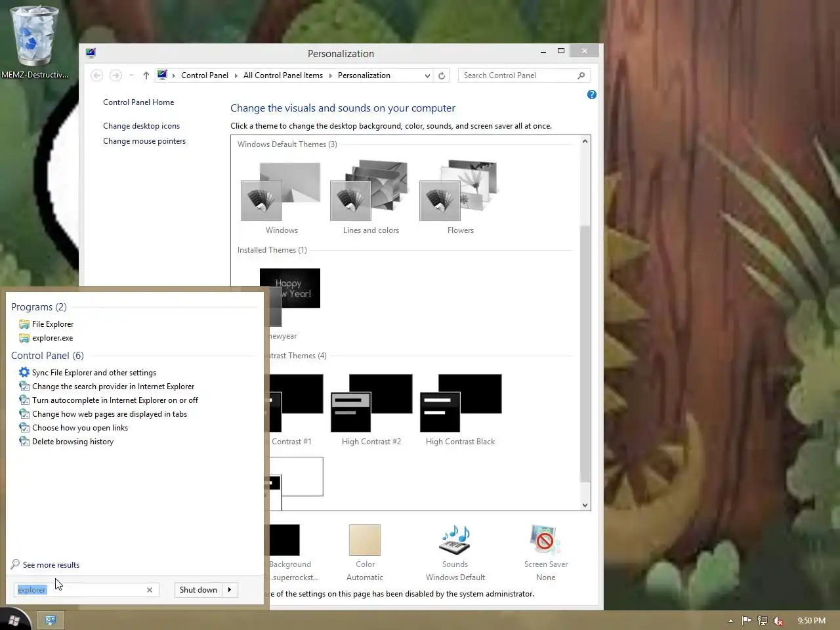The height and width of the screenshot is (630, 840).
Task: Launch explorer.exe from search results
Action: [x=46, y=338]
